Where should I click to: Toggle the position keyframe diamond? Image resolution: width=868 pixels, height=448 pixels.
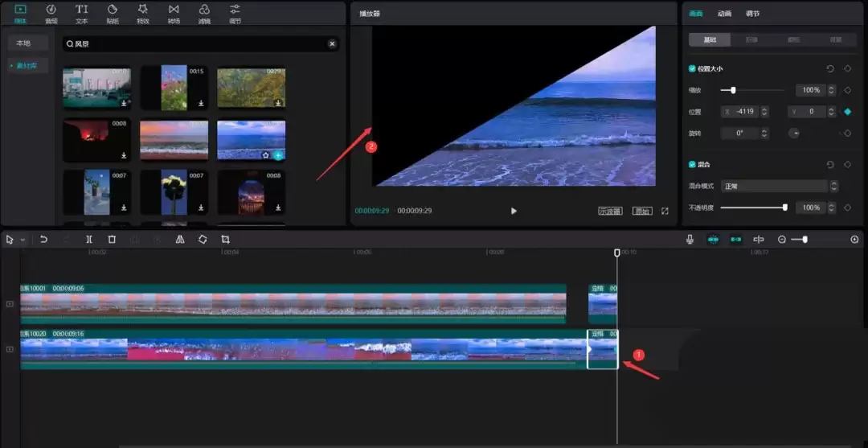847,112
